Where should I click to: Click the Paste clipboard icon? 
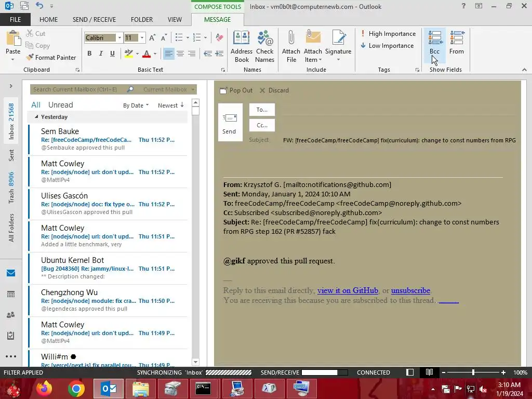tap(13, 38)
